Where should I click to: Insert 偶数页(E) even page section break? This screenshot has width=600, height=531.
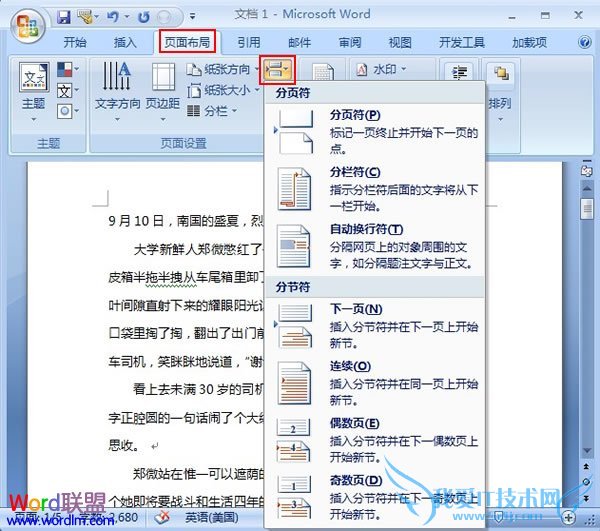[x=375, y=440]
